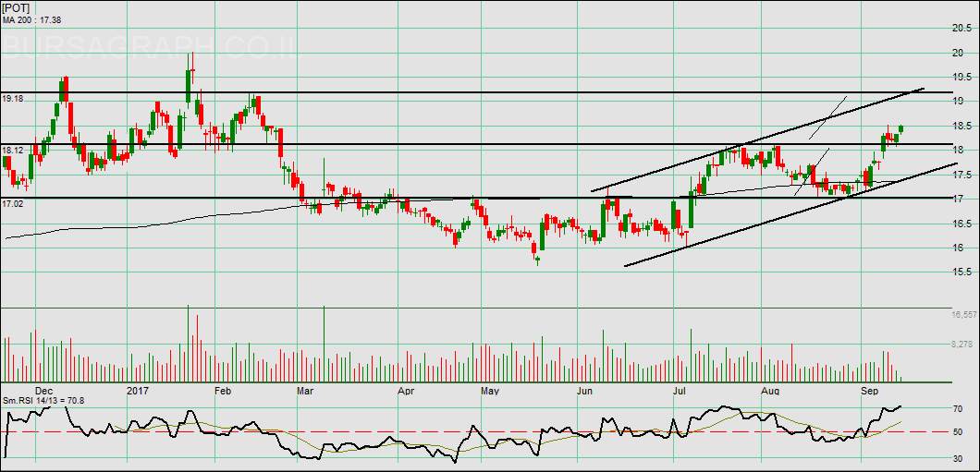This screenshot has width=980, height=472.
Task: Click the 20 price axis value
Action: [956, 53]
